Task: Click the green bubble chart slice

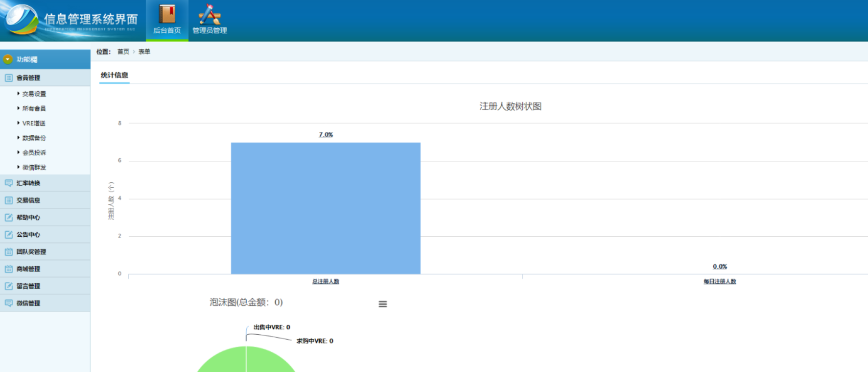Action: point(246,362)
